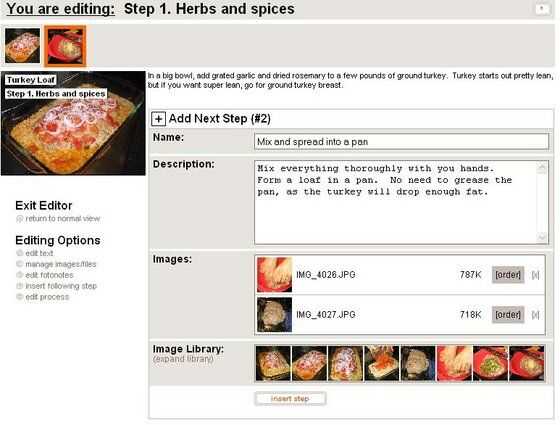Click the plus icon beside Add Next Step

coord(158,119)
